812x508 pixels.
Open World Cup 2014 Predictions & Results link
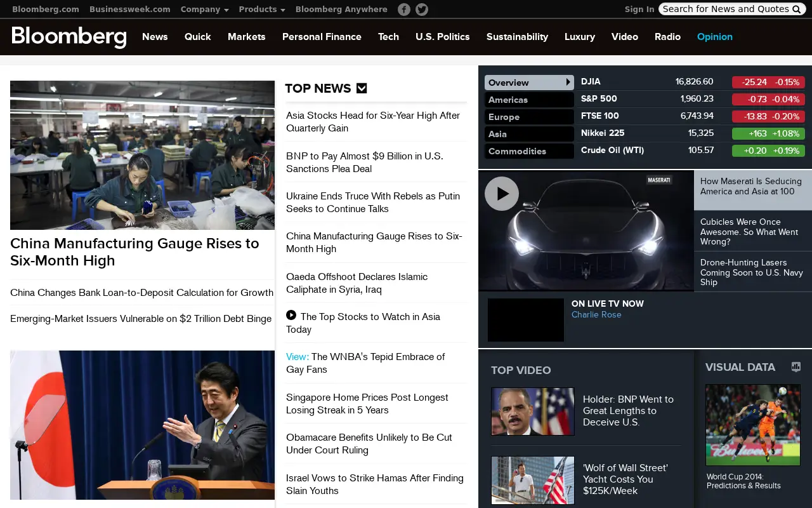coord(743,481)
